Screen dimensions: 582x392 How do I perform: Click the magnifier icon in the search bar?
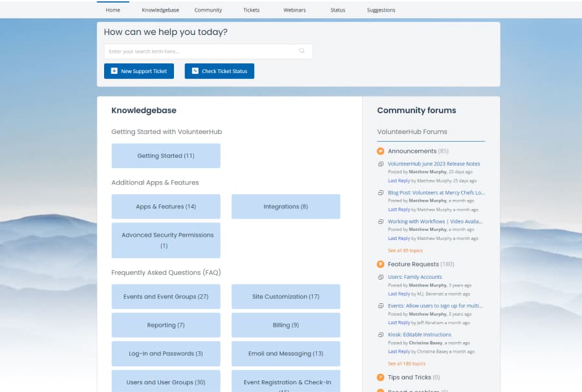302,50
